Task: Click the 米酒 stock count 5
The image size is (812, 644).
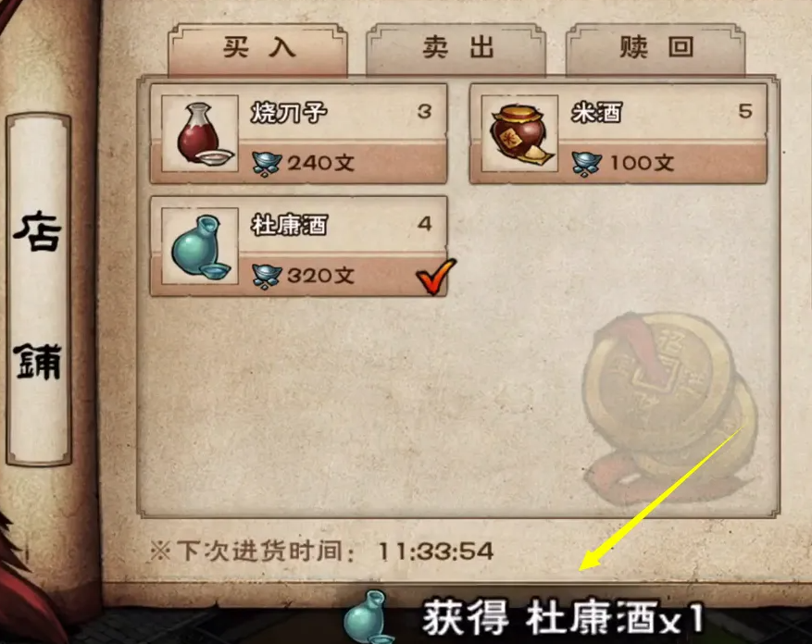Action: (744, 111)
